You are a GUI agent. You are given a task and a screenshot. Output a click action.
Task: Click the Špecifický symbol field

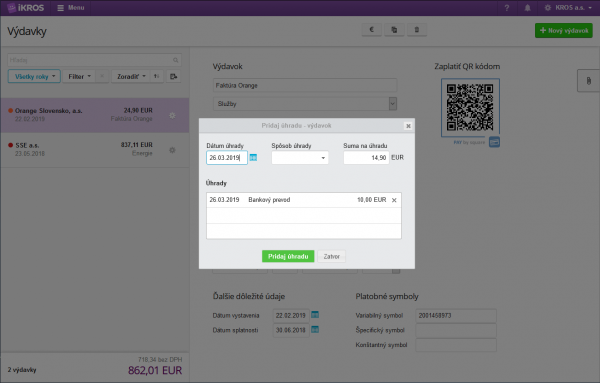pos(456,330)
